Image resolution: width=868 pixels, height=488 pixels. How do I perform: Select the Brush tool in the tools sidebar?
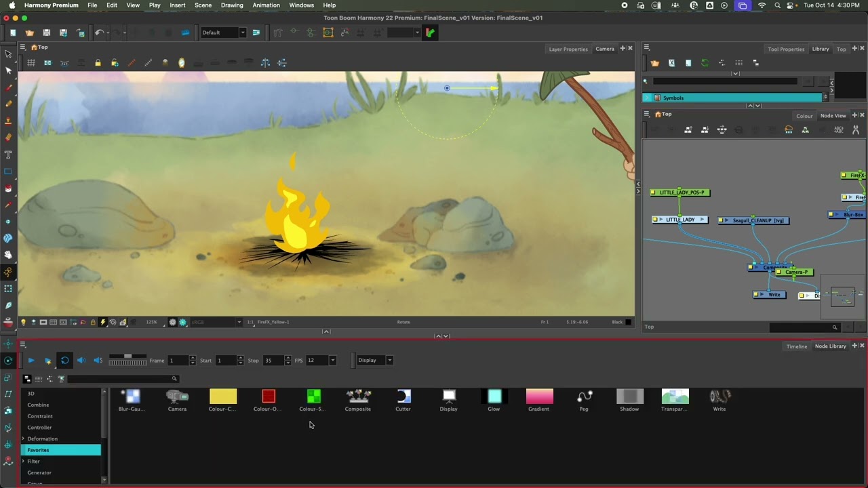[x=8, y=87]
